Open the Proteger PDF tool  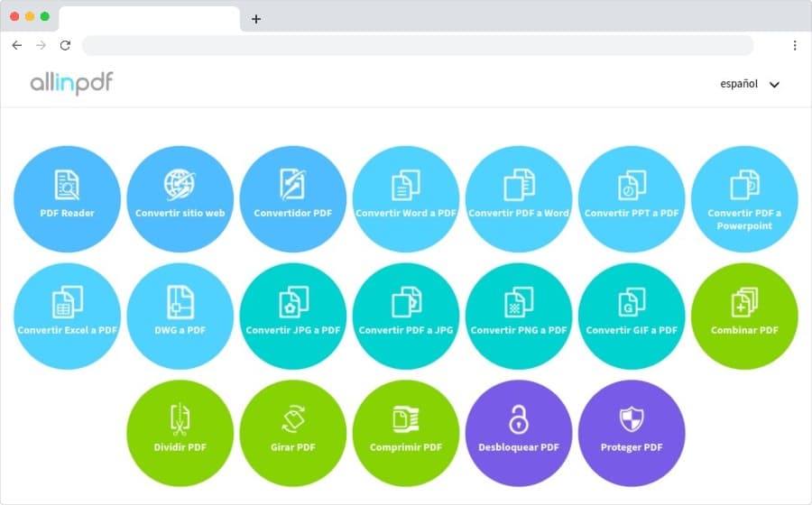pos(632,433)
